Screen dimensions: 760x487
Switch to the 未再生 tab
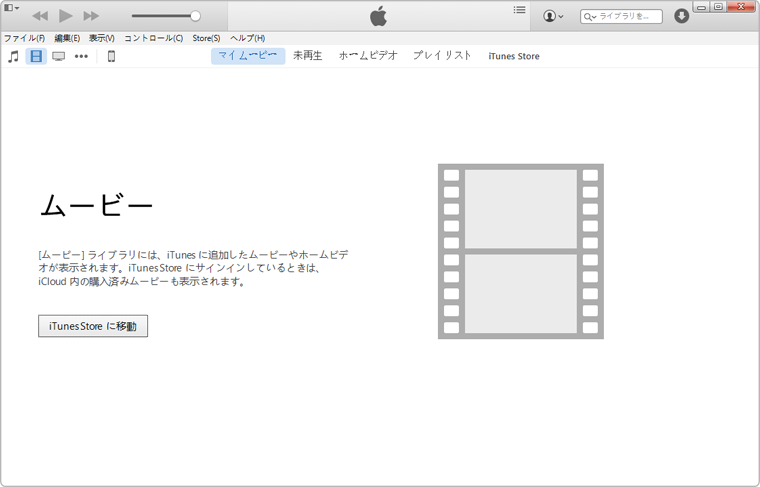click(308, 56)
